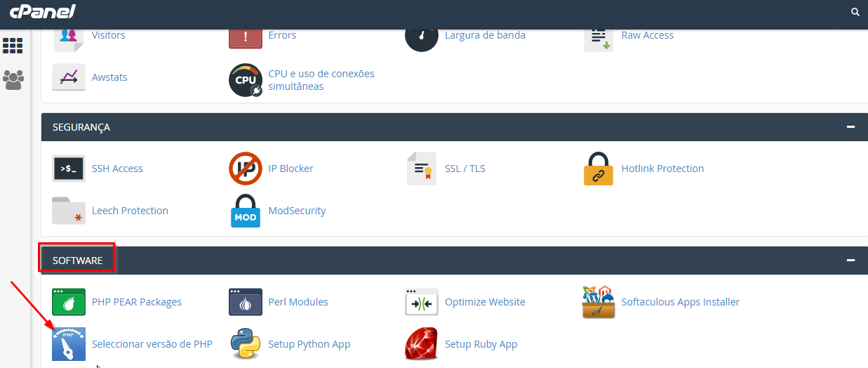The width and height of the screenshot is (868, 368).
Task: Click the Awstats chart icon
Action: tap(69, 77)
